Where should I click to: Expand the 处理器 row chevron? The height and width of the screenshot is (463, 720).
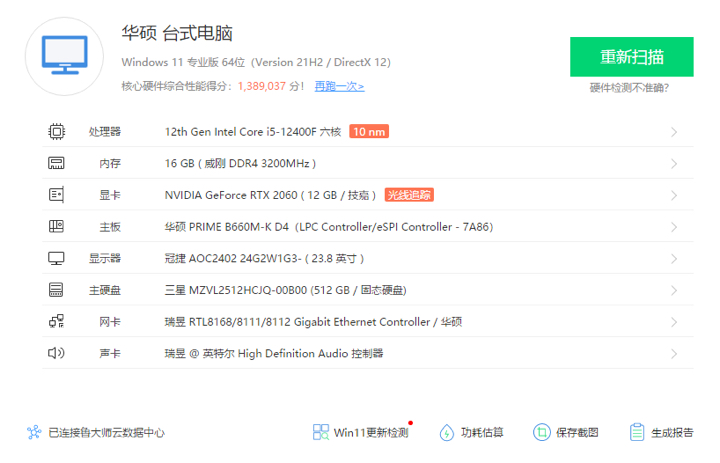tap(674, 132)
